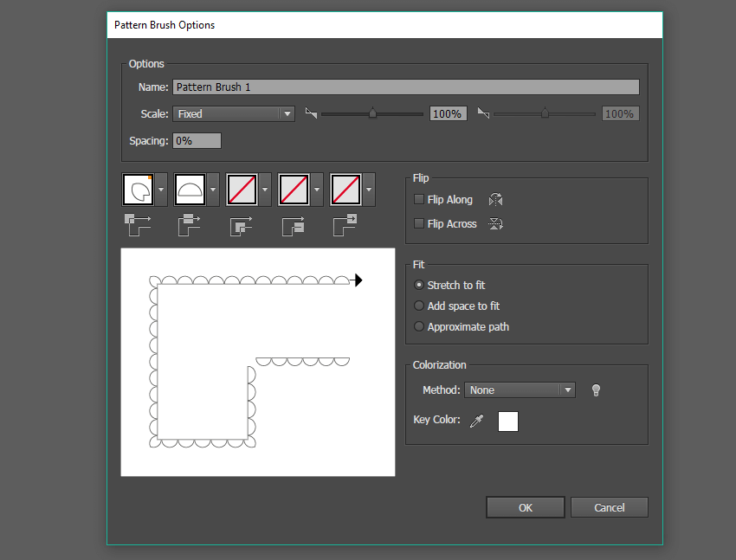Confirm the dialog with OK
The height and width of the screenshot is (560, 736).
[x=525, y=507]
